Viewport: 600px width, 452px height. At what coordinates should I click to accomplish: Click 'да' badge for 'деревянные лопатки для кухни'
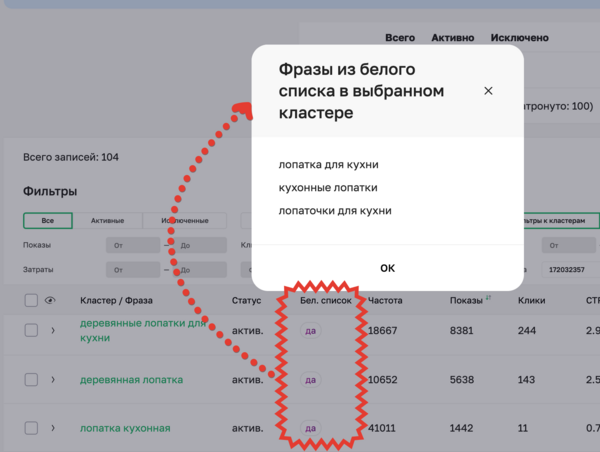[x=310, y=330]
